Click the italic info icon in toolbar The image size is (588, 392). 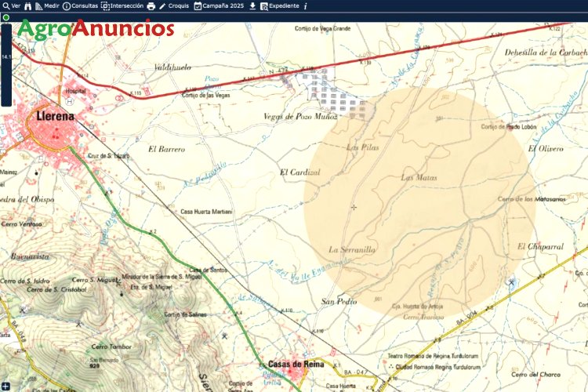point(305,5)
